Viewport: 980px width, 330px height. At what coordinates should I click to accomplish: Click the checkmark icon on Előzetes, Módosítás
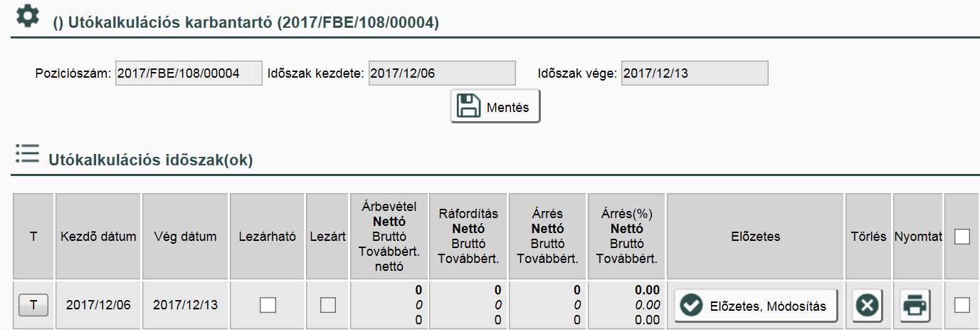click(x=690, y=306)
